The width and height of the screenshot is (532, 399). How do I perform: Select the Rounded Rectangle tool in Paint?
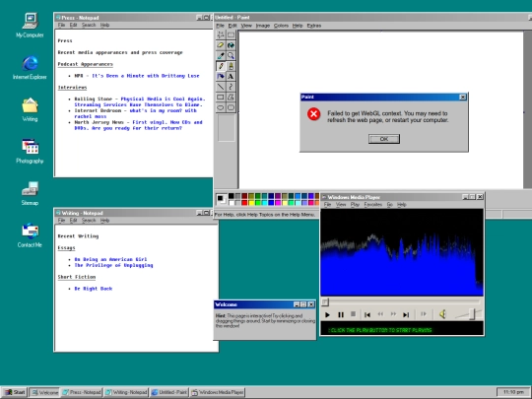point(232,107)
